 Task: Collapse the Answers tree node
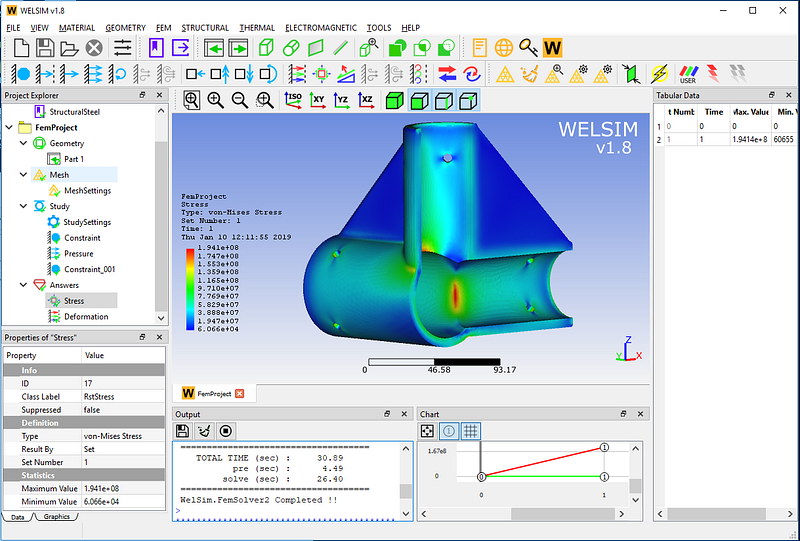tap(23, 285)
